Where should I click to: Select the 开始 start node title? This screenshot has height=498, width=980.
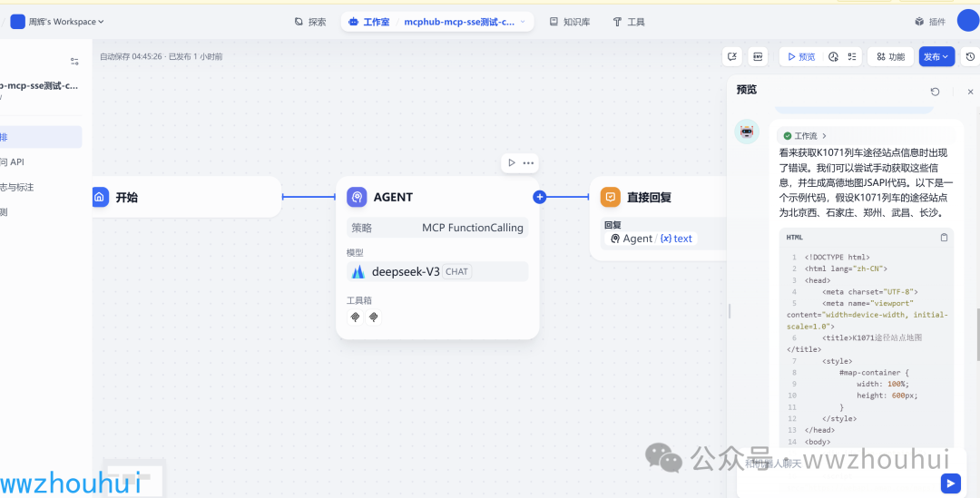click(127, 198)
